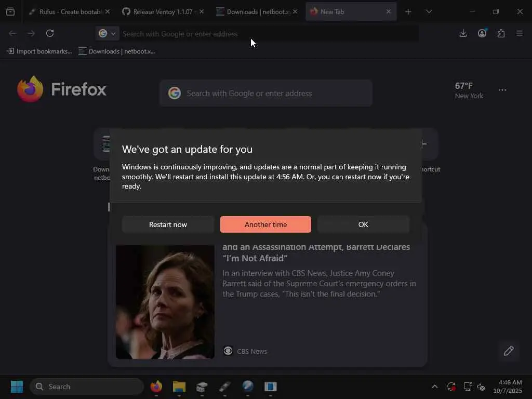Viewport: 532px width, 399px height.
Task: Open the customize page pencil icon
Action: pyautogui.click(x=509, y=351)
